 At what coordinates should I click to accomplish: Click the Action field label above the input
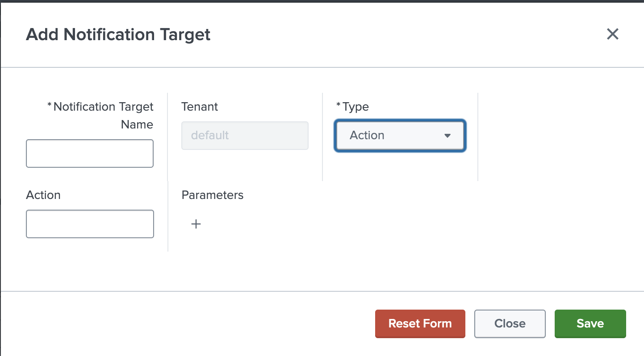(43, 195)
